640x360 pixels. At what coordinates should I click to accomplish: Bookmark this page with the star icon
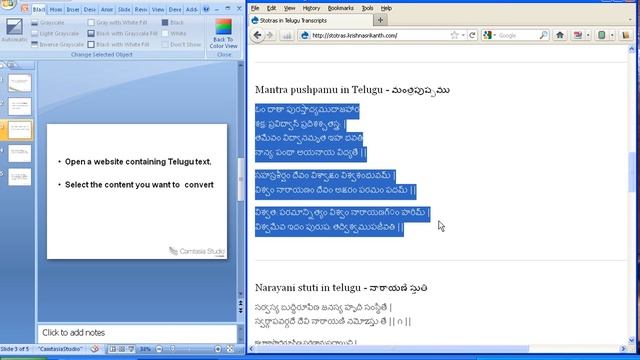454,36
